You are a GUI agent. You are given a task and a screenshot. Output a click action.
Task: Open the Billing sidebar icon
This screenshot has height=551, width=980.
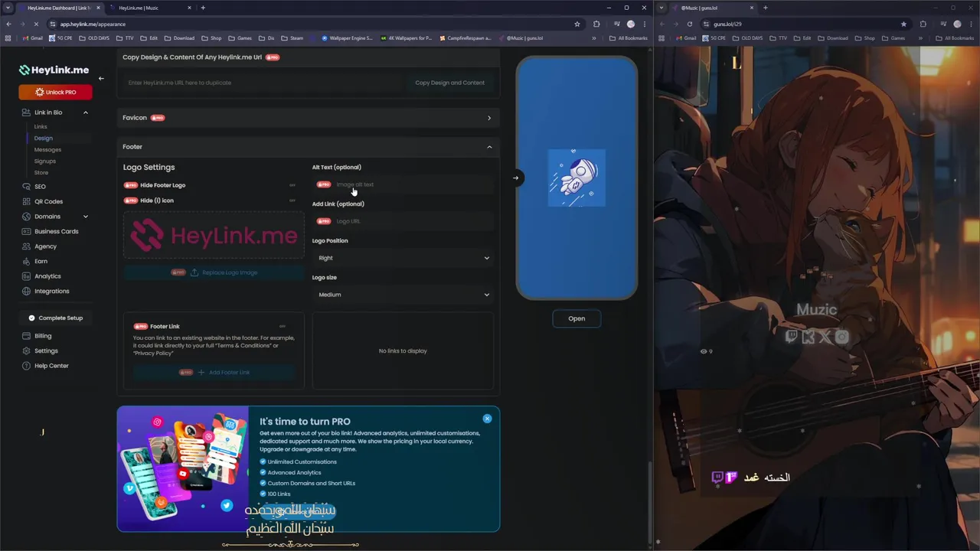tap(27, 336)
